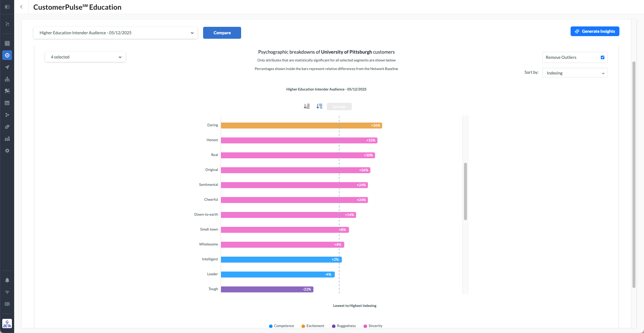Expand the '4 selected' dropdown

85,57
